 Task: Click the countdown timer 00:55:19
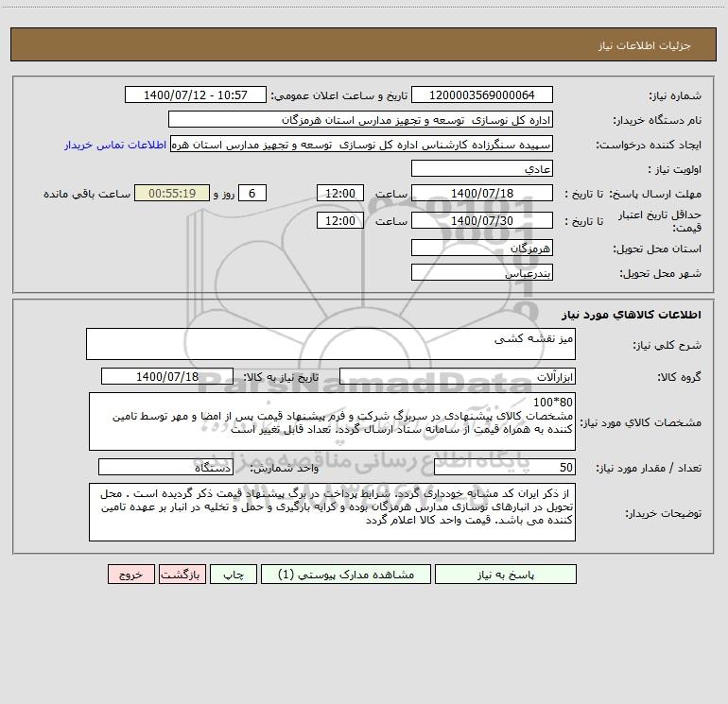[172, 193]
